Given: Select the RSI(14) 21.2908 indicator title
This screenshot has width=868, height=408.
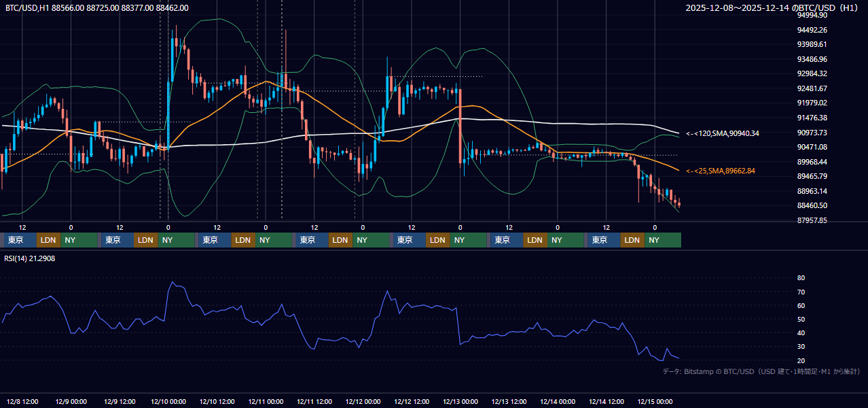Looking at the screenshot, I should 30,259.
